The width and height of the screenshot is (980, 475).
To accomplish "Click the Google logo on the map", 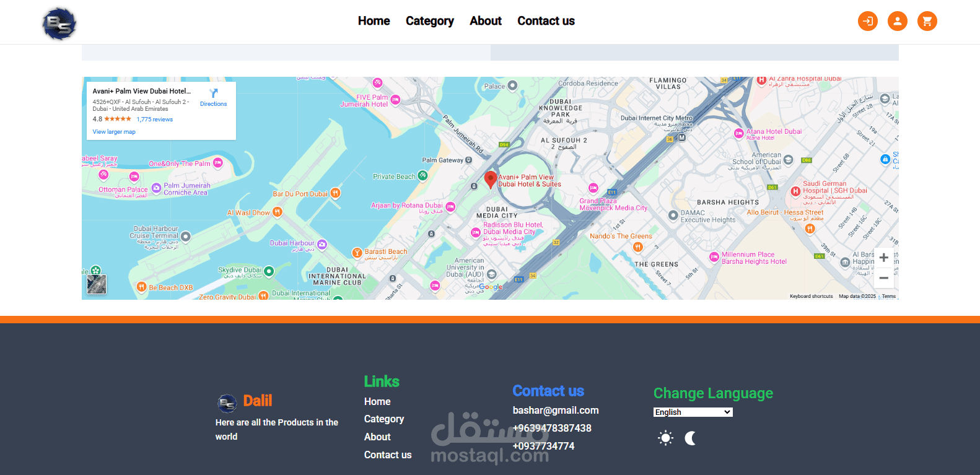I will coord(491,287).
